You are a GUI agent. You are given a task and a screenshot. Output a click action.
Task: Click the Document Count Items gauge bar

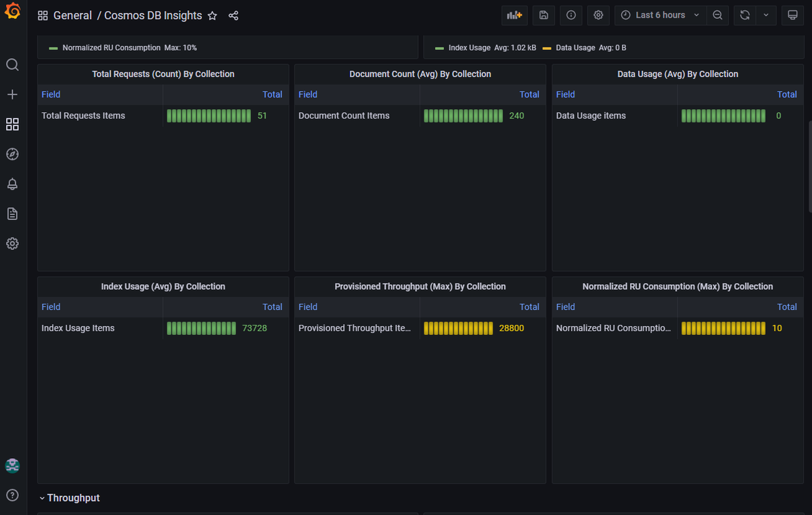tap(464, 116)
